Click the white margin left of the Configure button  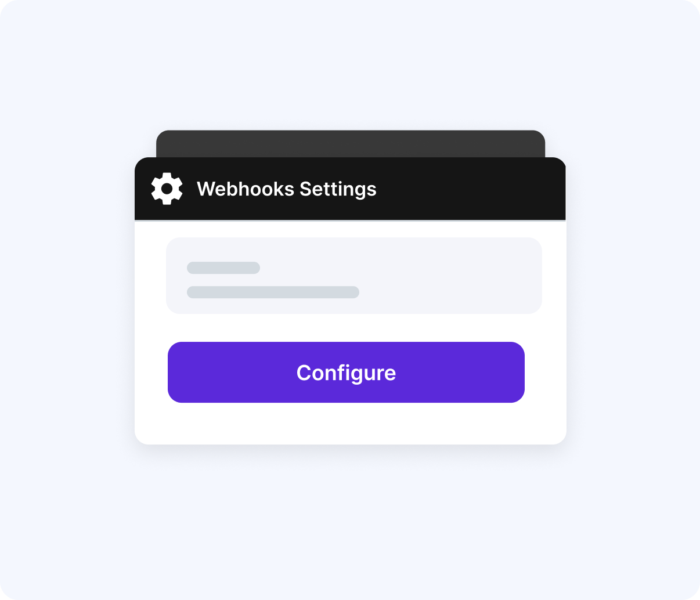(x=151, y=372)
